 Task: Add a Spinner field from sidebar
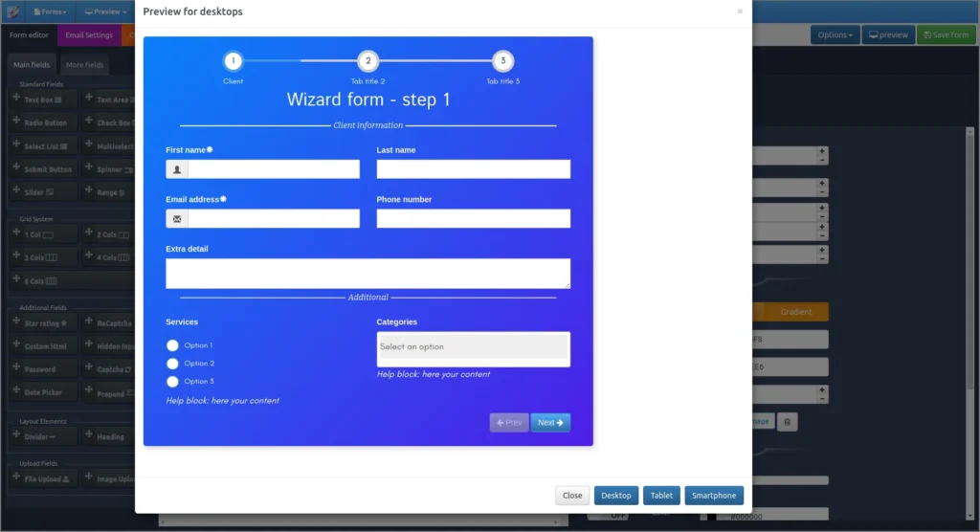coord(109,168)
